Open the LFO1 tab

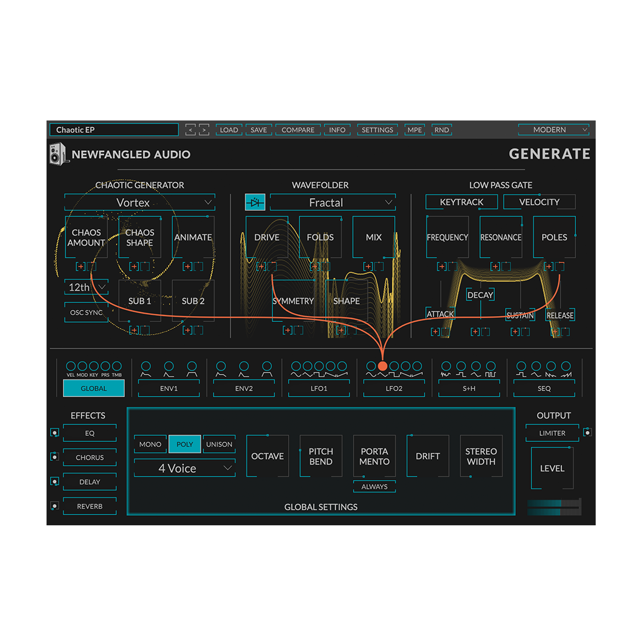coord(319,388)
